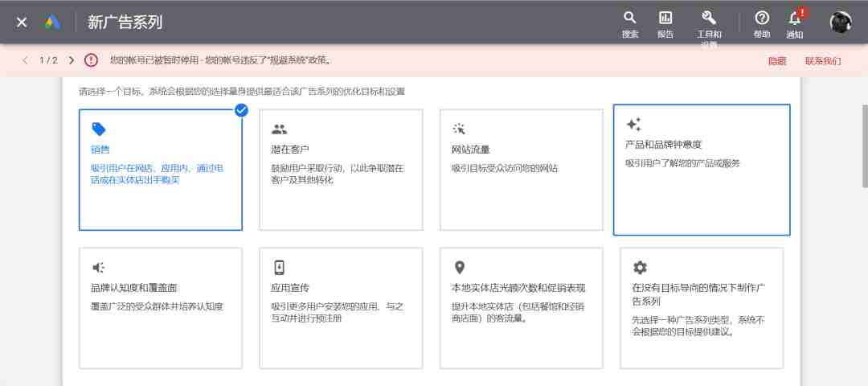The width and height of the screenshot is (868, 386).
Task: Select the 潜在客户 goal card
Action: pos(341,170)
